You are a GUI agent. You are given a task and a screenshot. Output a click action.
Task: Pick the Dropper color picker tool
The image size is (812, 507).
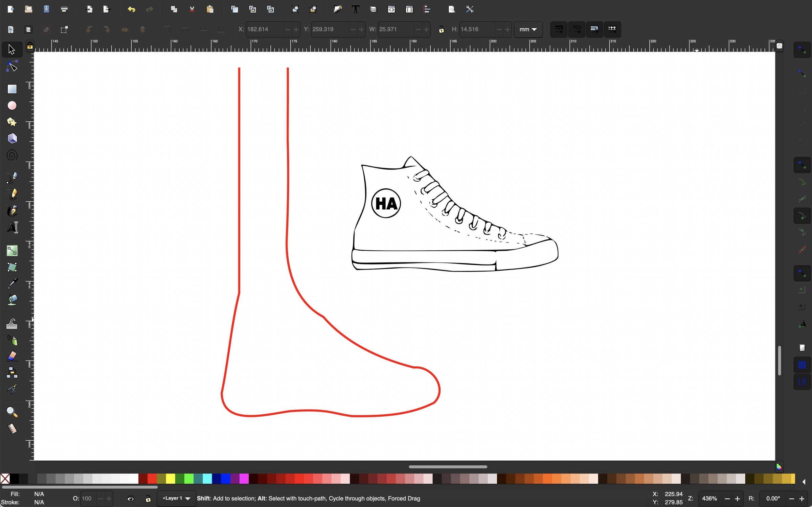[12, 283]
